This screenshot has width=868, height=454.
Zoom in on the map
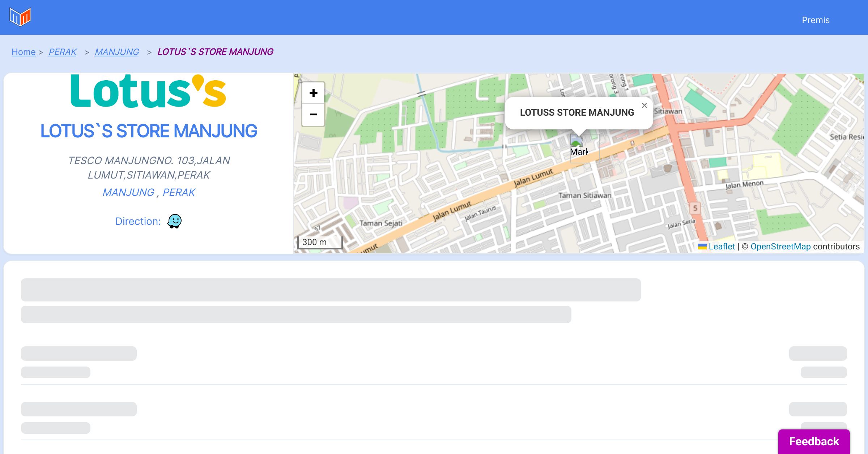[313, 93]
